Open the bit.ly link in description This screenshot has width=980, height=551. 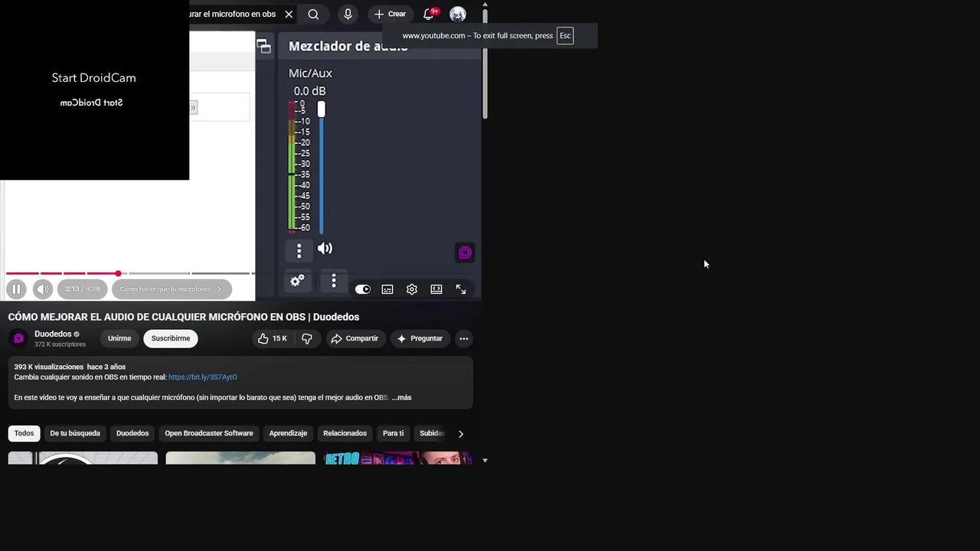(203, 377)
